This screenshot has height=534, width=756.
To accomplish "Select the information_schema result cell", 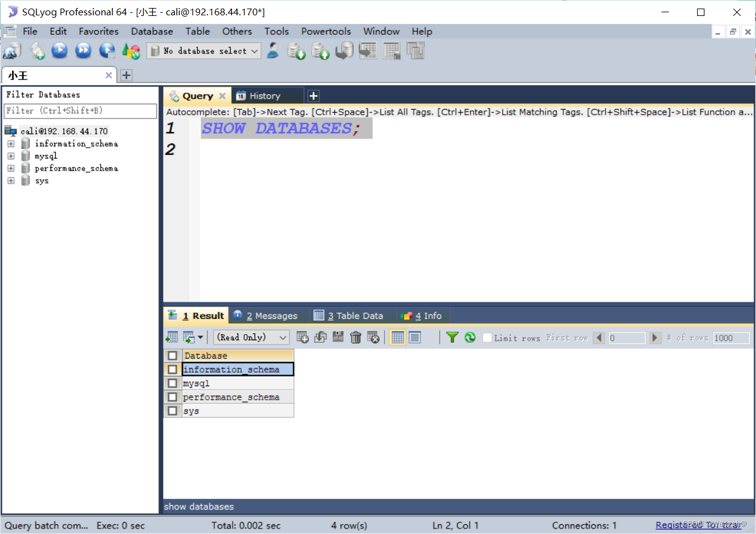I will pos(238,370).
